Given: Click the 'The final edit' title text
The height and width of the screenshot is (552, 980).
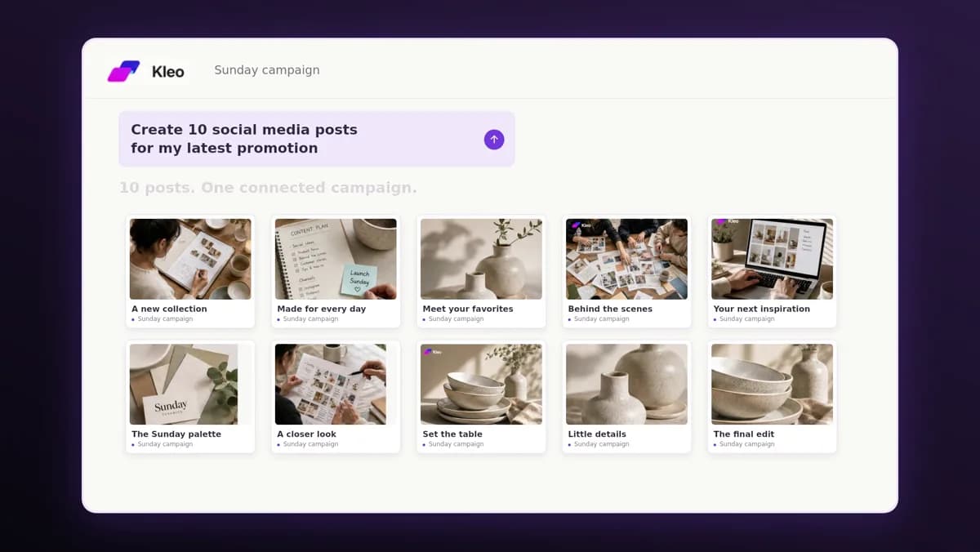Looking at the screenshot, I should point(744,434).
